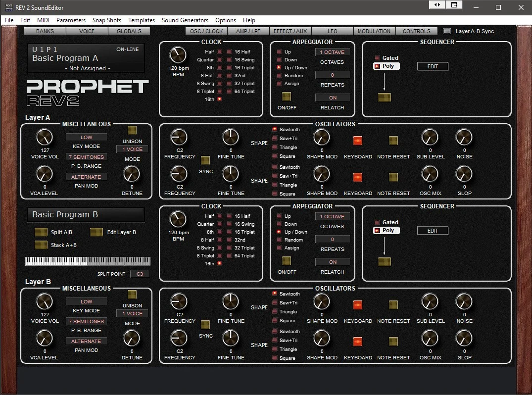Click Layer B sequencer EDIT button
The image size is (532, 395).
click(x=433, y=231)
